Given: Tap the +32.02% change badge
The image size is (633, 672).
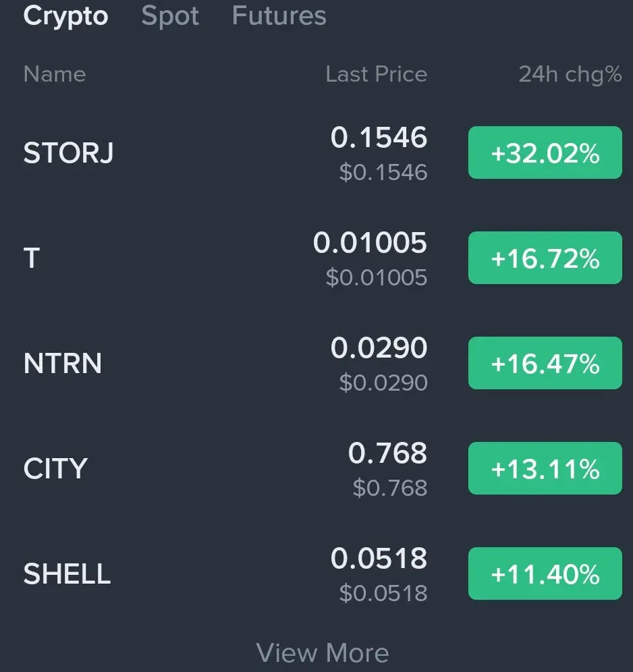Looking at the screenshot, I should (x=545, y=153).
